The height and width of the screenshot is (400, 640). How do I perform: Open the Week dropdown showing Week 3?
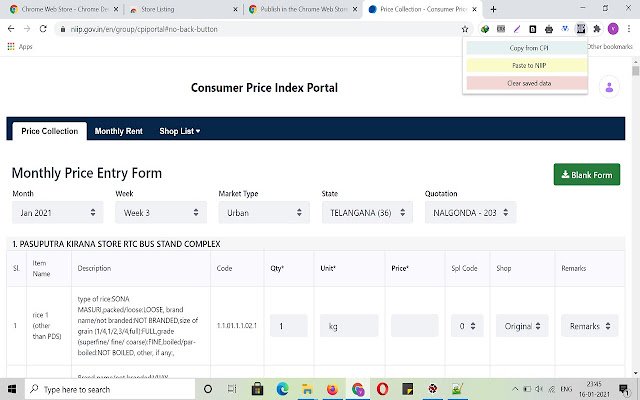point(161,212)
